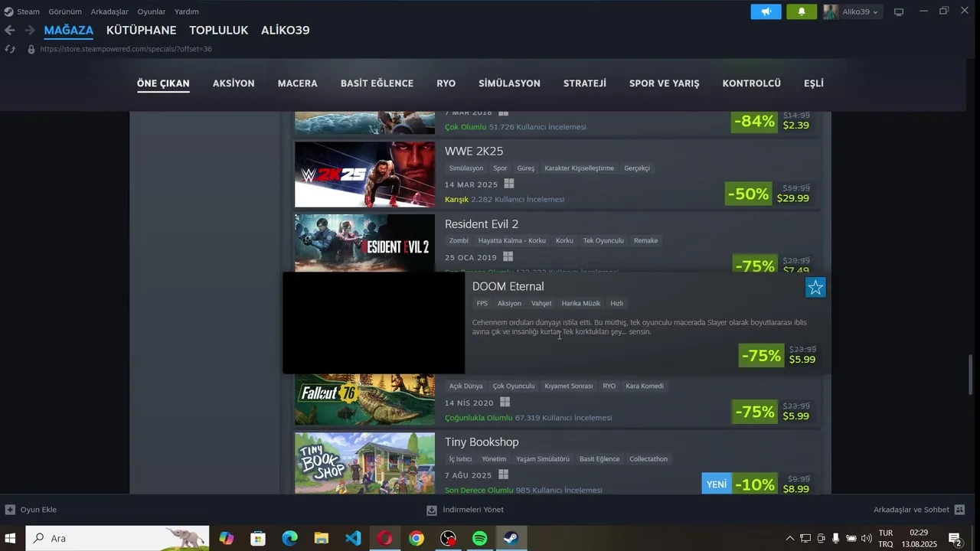Open the Görünüm menu
This screenshot has height=551, width=980.
coord(65,11)
